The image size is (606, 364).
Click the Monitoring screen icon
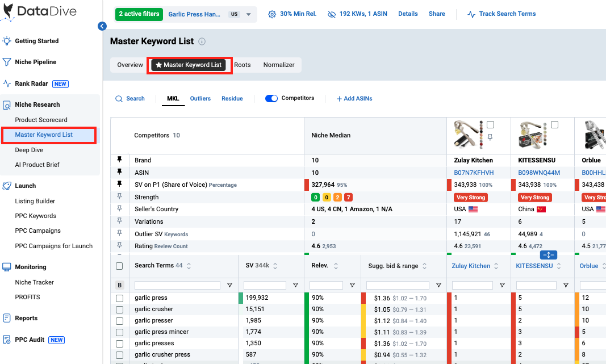(7, 267)
